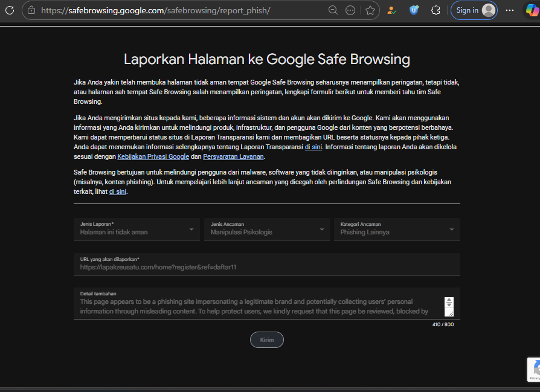Click textarea resize handle in Detail tambahan
Screen dimensions: 540x392
451,313
